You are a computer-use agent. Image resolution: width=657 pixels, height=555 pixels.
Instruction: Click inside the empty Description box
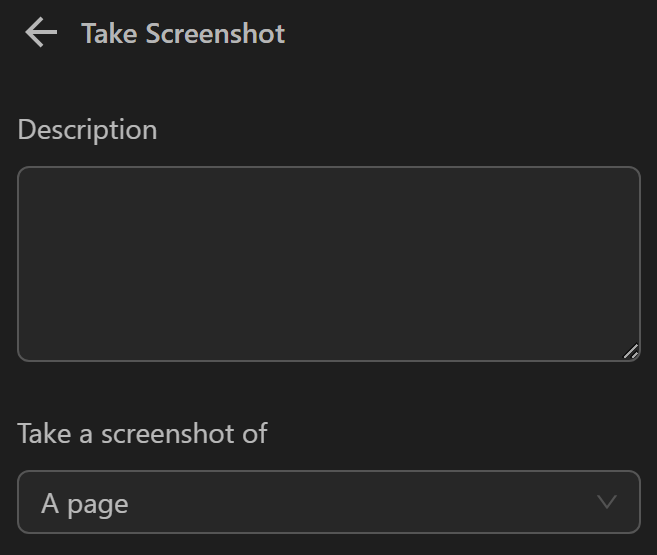point(328,263)
